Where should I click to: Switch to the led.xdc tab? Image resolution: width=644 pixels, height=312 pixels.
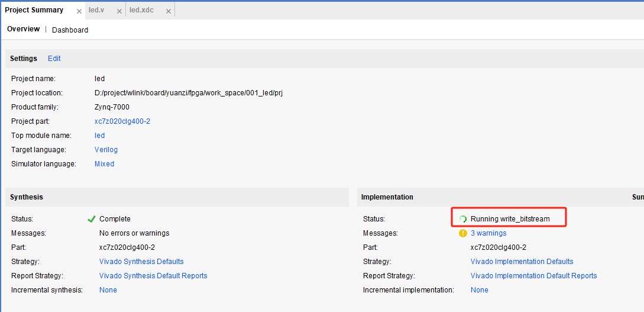(142, 11)
